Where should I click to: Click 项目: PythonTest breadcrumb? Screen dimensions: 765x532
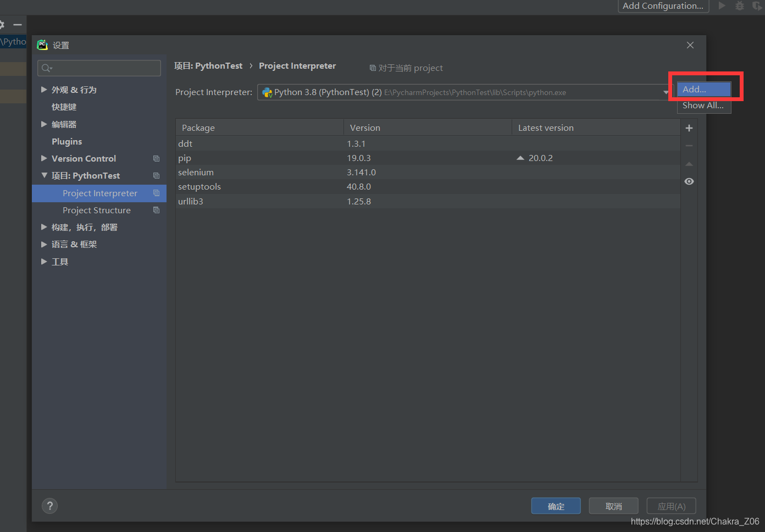[208, 66]
